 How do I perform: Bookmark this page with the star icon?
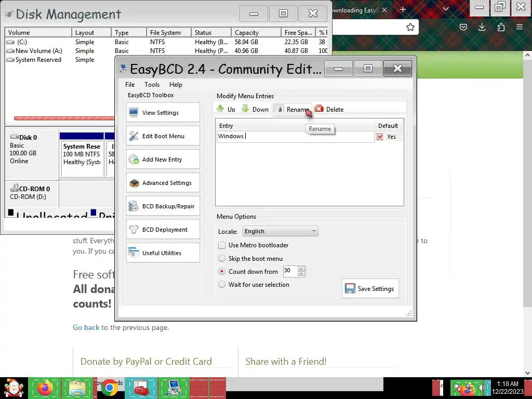point(410,27)
